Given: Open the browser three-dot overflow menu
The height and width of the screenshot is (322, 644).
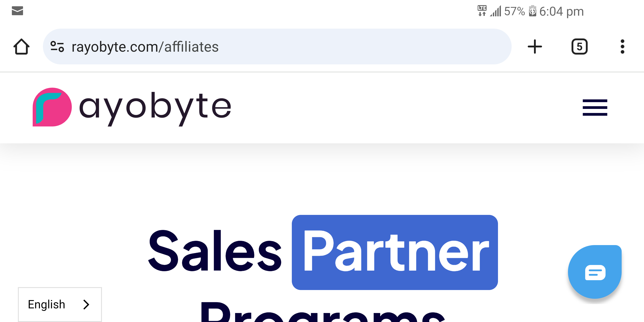Looking at the screenshot, I should coord(622,47).
